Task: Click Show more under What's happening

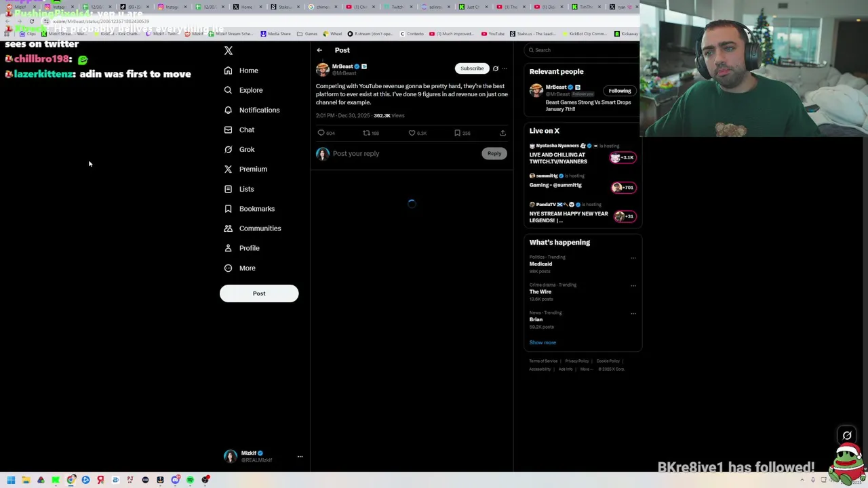Action: click(x=542, y=342)
